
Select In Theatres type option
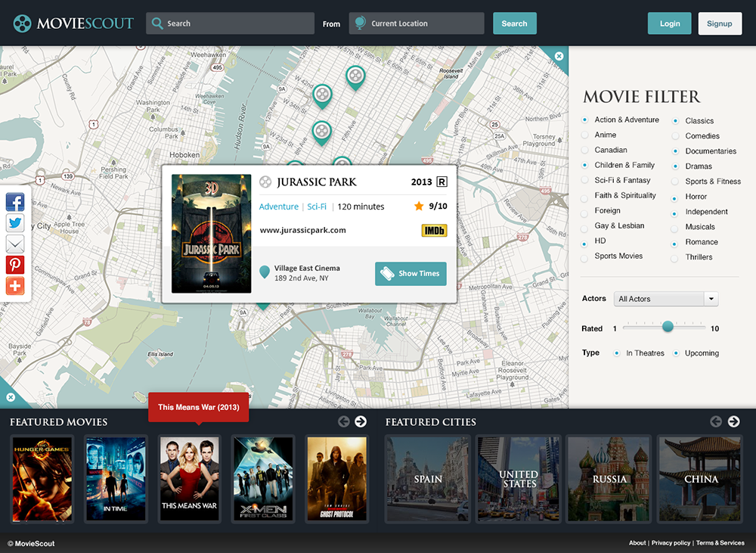click(x=616, y=353)
